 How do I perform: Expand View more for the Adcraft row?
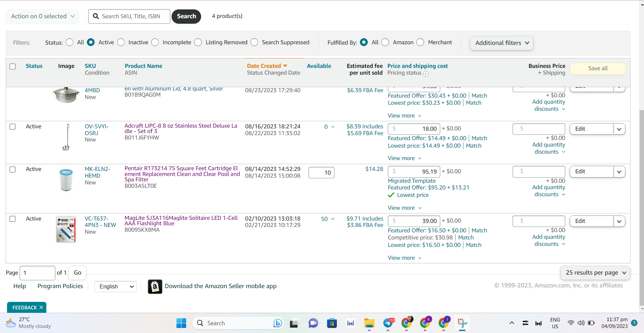[x=404, y=158]
